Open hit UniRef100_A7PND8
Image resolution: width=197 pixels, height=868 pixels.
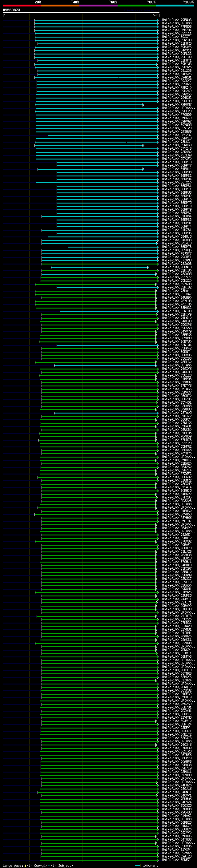pyautogui.click(x=177, y=26)
